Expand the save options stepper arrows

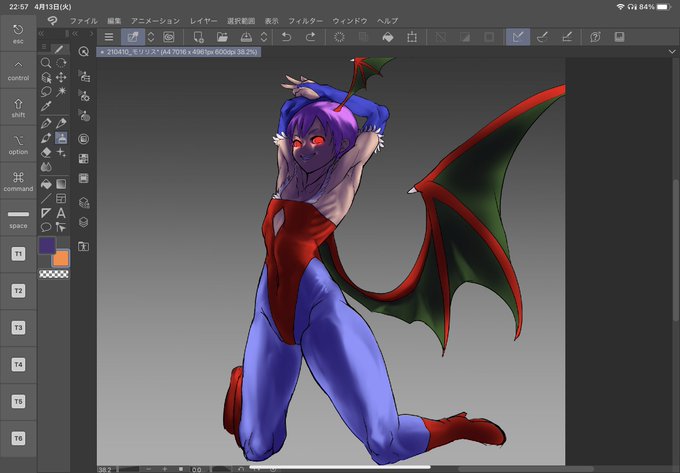[x=264, y=37]
